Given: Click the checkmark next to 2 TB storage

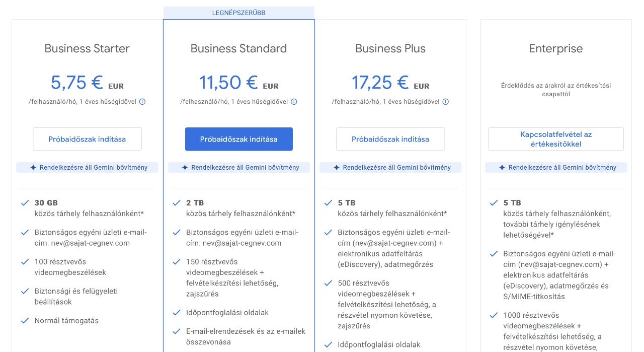Looking at the screenshot, I should coord(177,202).
